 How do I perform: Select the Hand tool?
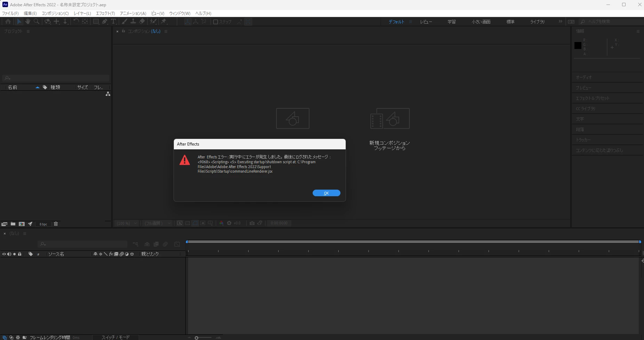click(27, 22)
